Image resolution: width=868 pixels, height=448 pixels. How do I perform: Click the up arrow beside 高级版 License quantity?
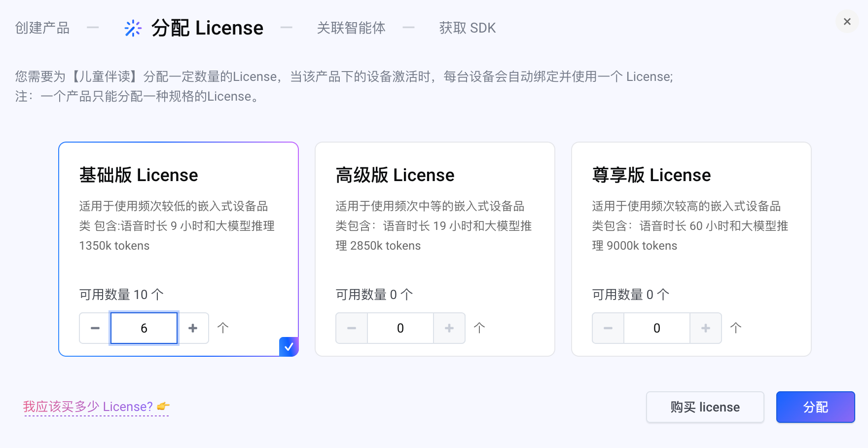click(x=479, y=328)
